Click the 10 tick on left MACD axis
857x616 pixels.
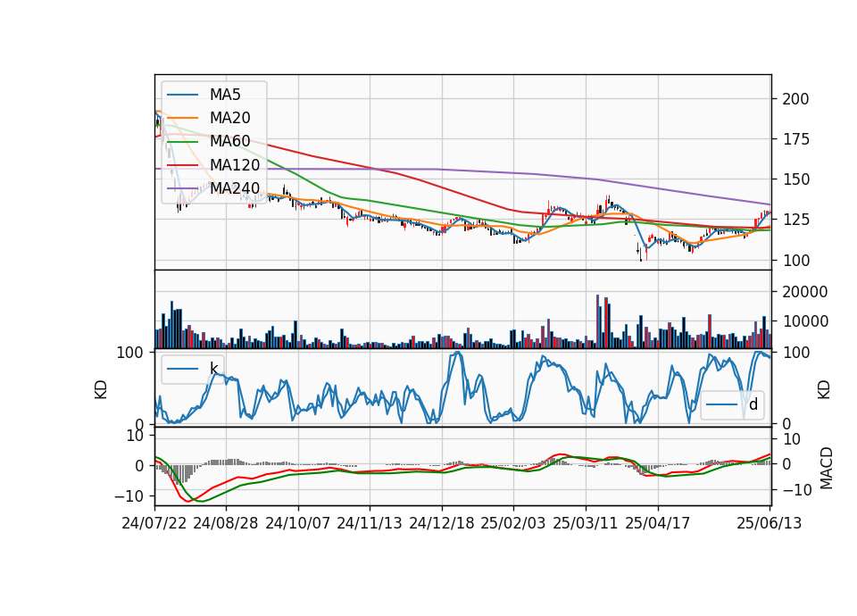pos(135,436)
